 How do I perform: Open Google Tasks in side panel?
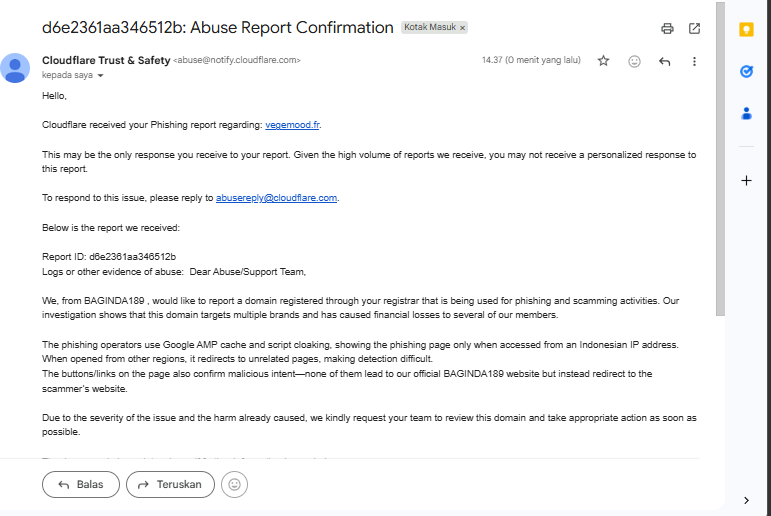pos(746,72)
